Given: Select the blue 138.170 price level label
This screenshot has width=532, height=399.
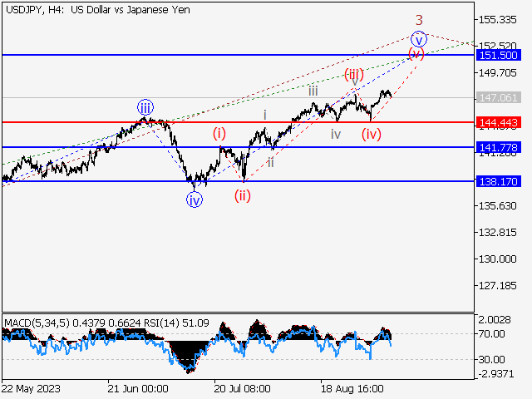Looking at the screenshot, I should point(499,181).
